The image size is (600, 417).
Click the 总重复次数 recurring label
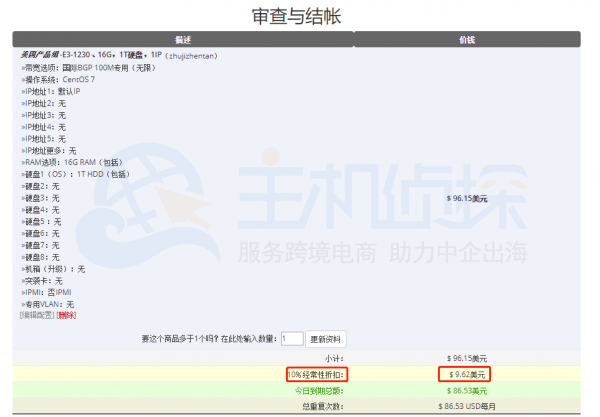(323, 406)
